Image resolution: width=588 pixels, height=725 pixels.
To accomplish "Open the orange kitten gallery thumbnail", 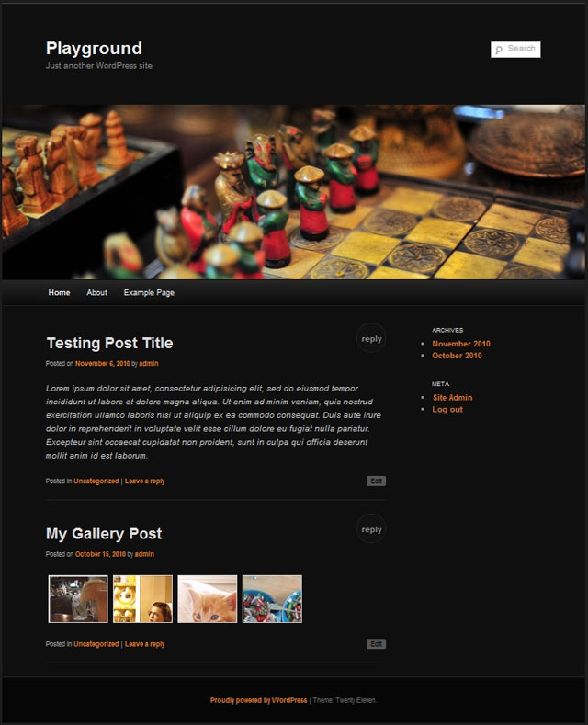I will click(207, 599).
